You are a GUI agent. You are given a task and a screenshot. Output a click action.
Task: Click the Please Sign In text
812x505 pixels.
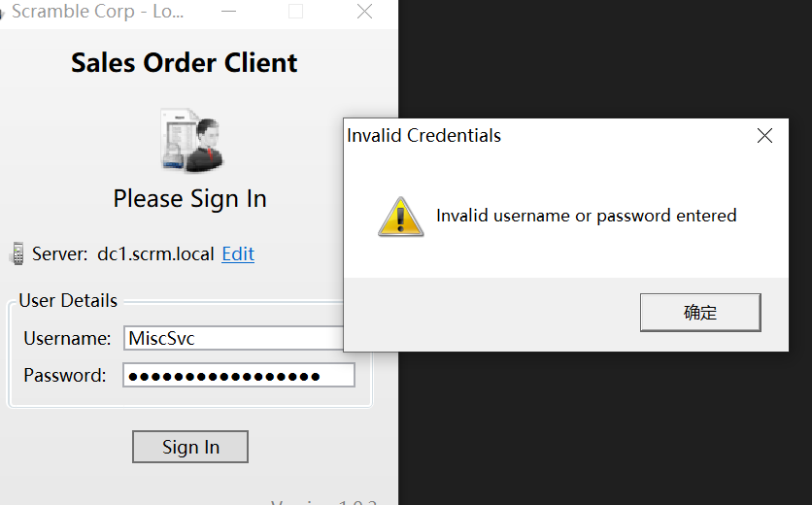pyautogui.click(x=189, y=199)
